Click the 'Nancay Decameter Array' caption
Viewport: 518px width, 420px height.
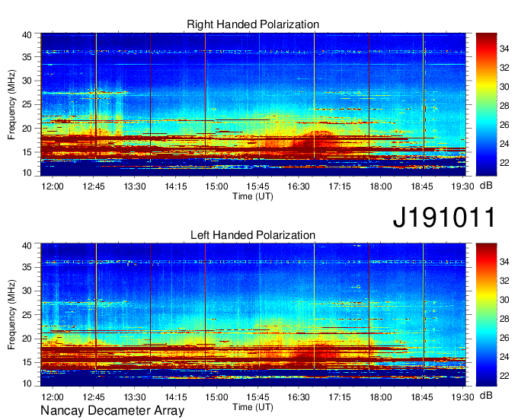tap(112, 411)
